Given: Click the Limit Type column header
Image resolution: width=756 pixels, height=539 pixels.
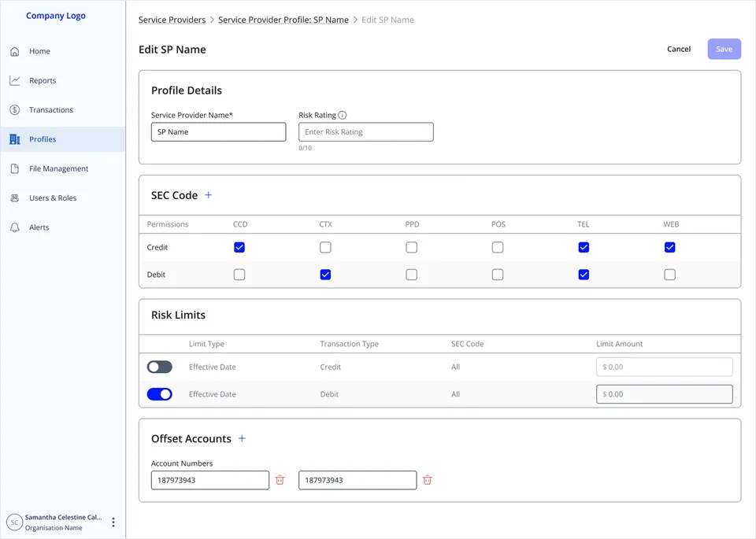Looking at the screenshot, I should click(x=206, y=344).
